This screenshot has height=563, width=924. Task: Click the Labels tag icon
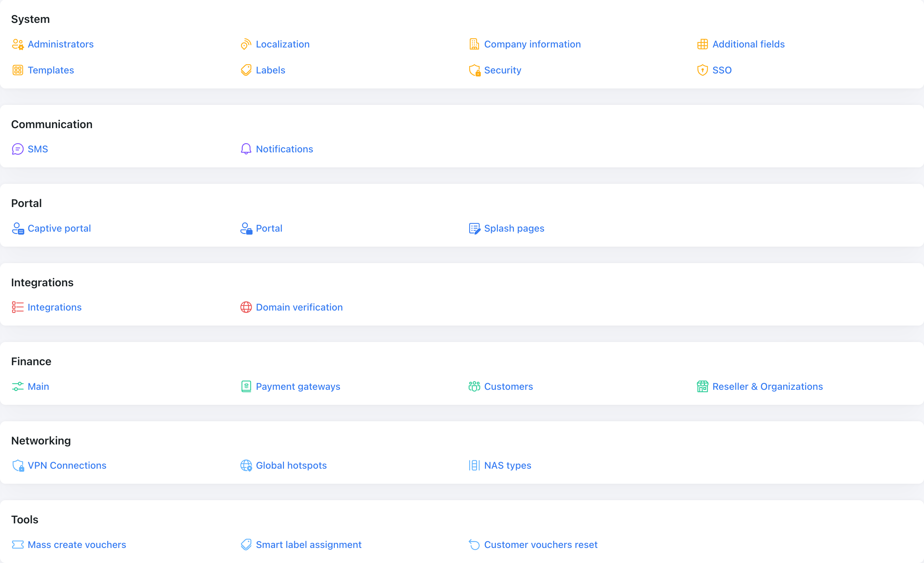246,70
